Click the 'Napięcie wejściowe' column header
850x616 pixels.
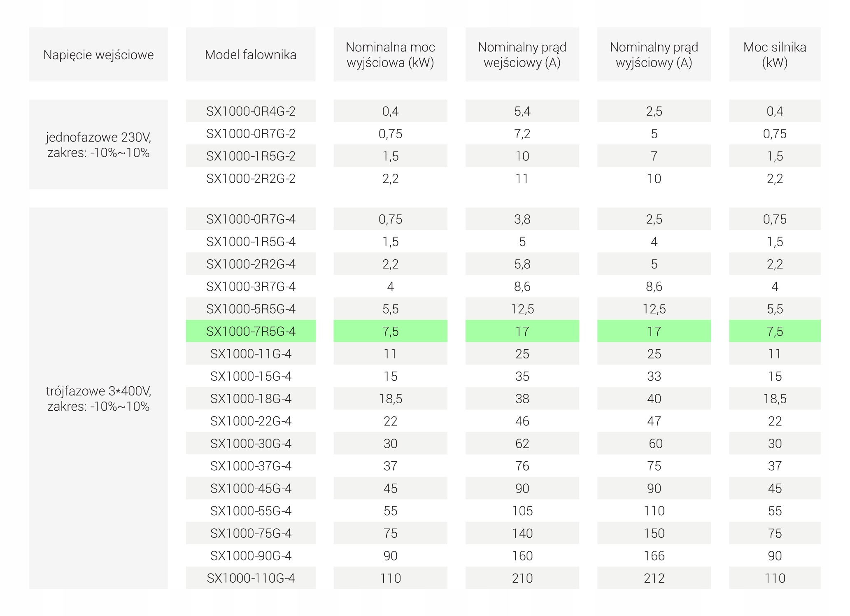click(98, 55)
